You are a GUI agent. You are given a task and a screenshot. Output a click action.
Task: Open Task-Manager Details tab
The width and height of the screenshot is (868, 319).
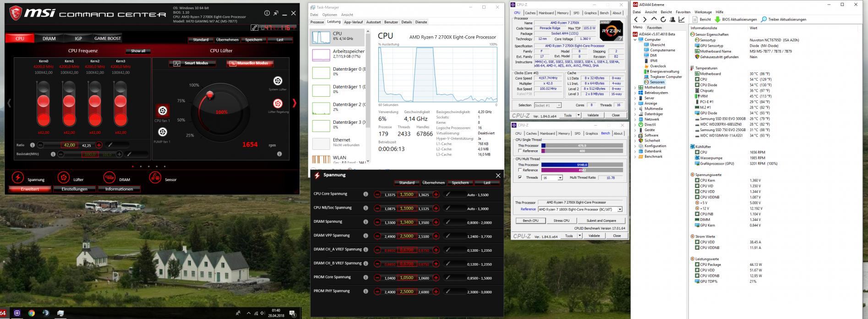pos(406,22)
